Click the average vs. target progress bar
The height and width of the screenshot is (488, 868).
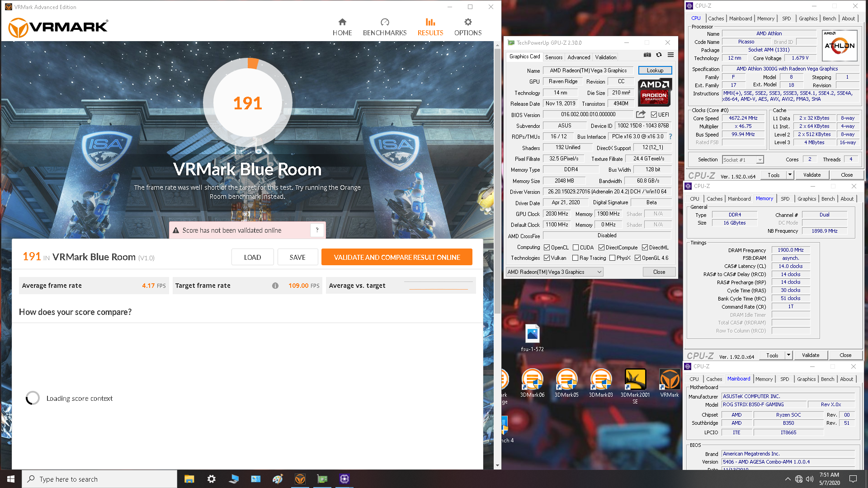(439, 286)
